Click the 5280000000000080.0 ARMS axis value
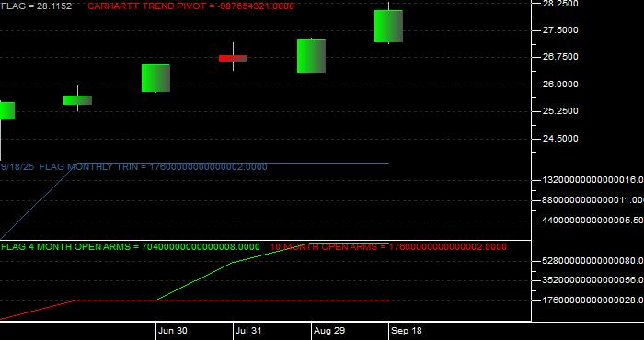The height and width of the screenshot is (340, 644). pyautogui.click(x=593, y=260)
